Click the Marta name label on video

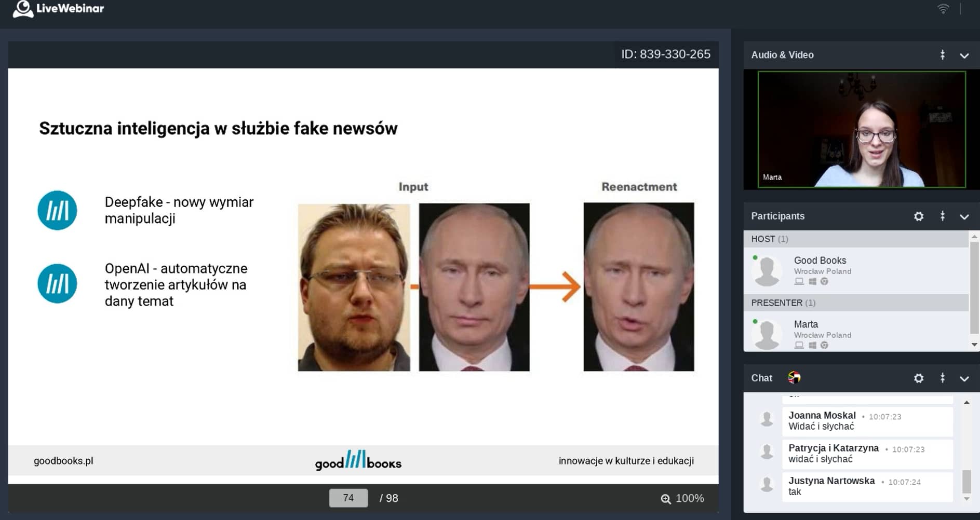pos(772,177)
